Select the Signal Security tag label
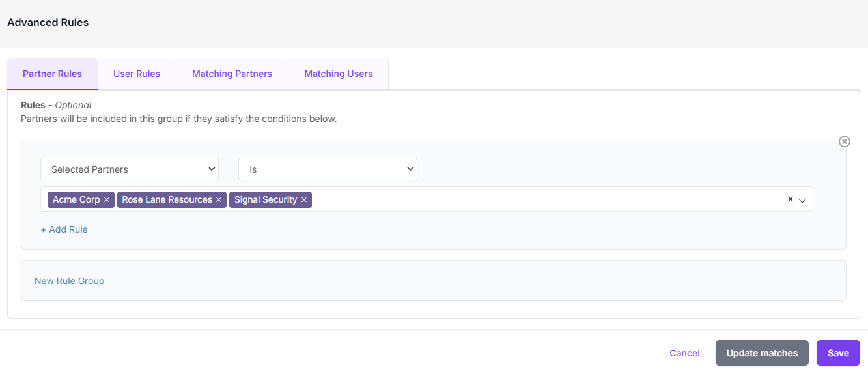868x374 pixels. 266,200
